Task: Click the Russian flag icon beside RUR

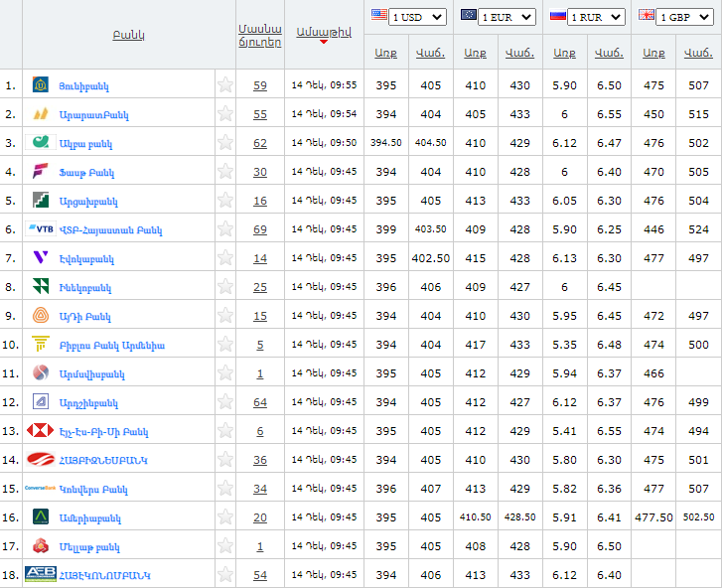Action: (557, 16)
